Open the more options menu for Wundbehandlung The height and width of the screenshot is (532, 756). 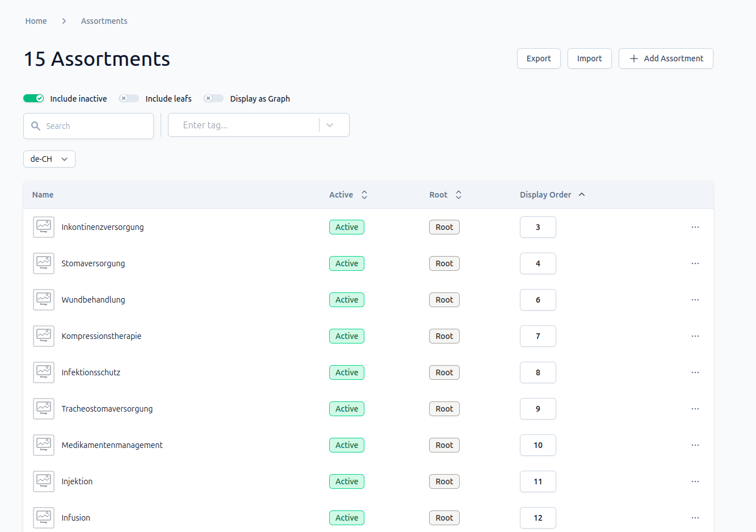tap(695, 300)
